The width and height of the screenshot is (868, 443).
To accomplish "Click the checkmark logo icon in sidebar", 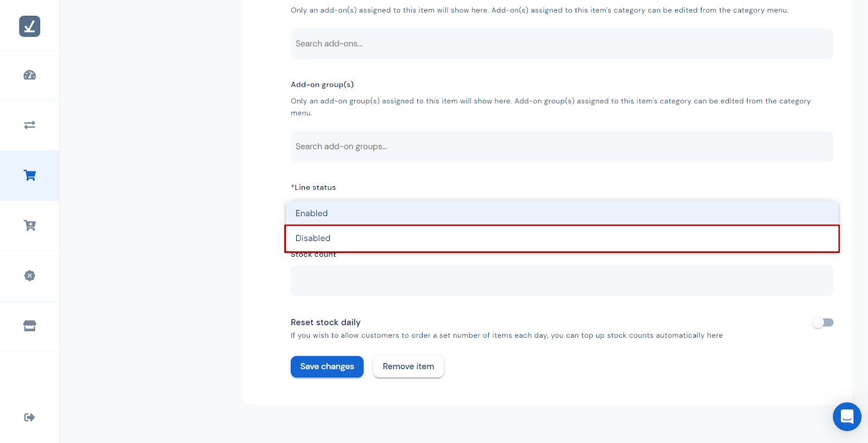I will (30, 26).
